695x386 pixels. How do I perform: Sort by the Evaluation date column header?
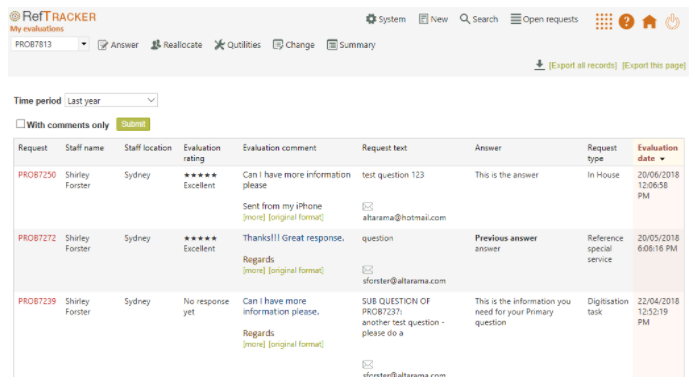coord(657,153)
